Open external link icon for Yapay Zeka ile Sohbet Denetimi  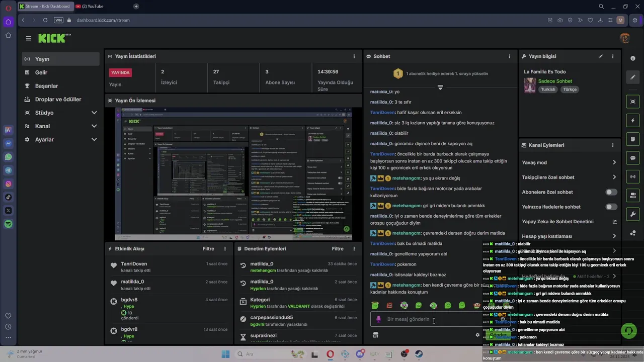614,222
